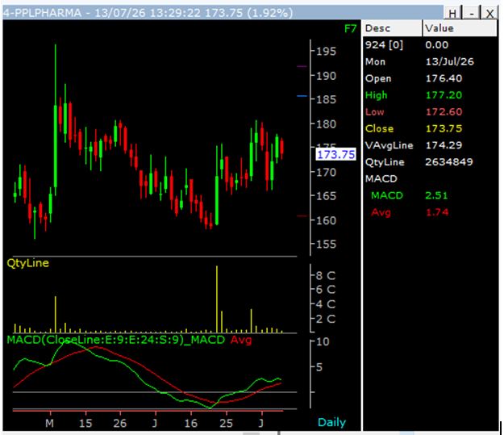Image resolution: width=504 pixels, height=435 pixels.
Task: Click the tallest yellow volume spike
Action: (217, 299)
